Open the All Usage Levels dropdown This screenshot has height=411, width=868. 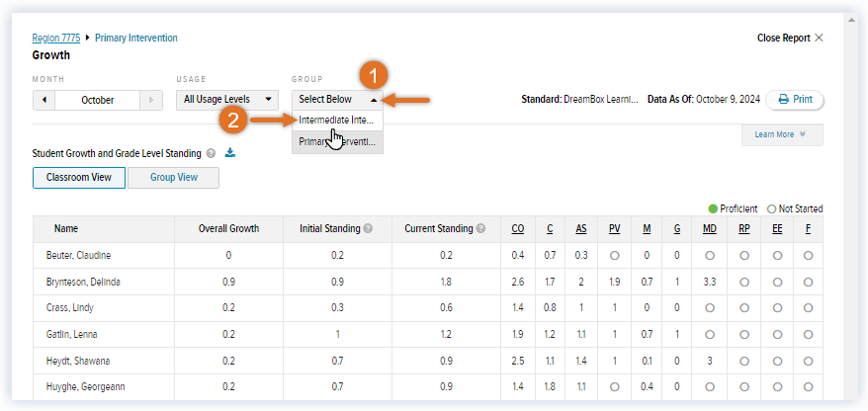pos(227,99)
